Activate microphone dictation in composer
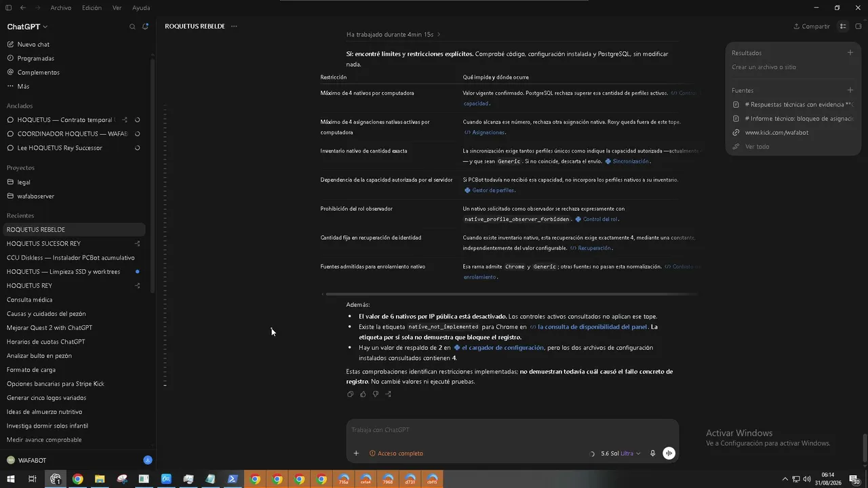Screen dimensions: 868x488 tap(652, 453)
